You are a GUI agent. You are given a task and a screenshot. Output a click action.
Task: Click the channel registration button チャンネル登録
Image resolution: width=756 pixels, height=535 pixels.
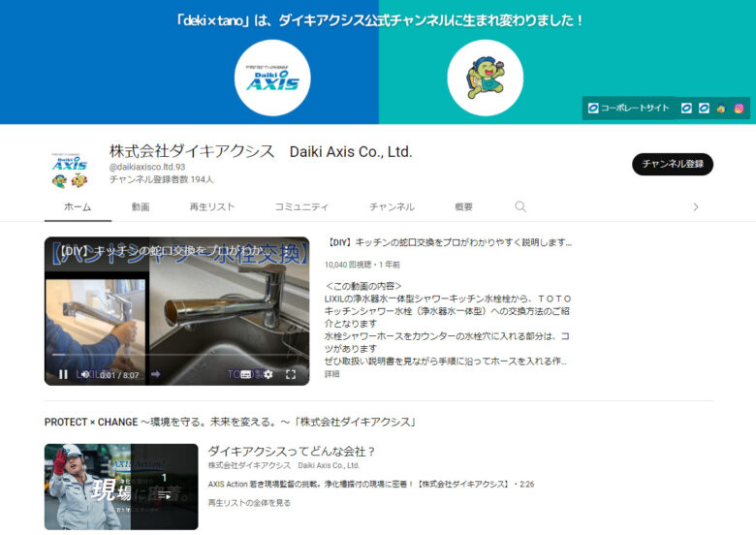coord(673,165)
